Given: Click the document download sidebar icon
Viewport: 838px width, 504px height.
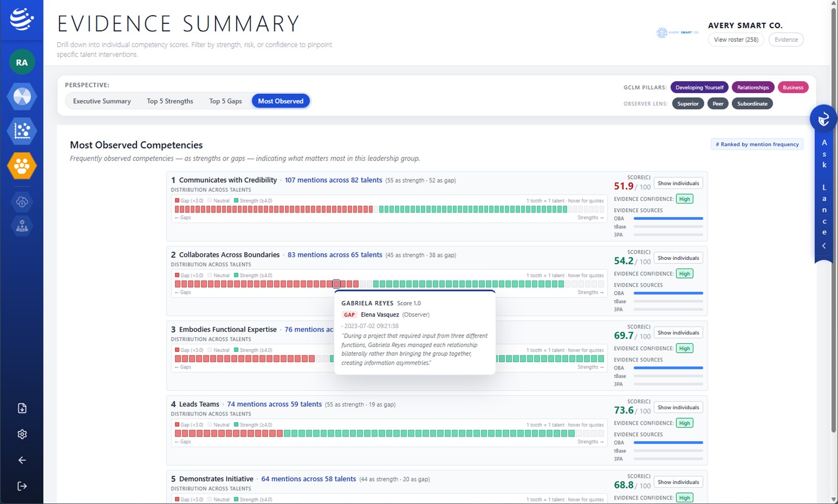Looking at the screenshot, I should pos(22,408).
